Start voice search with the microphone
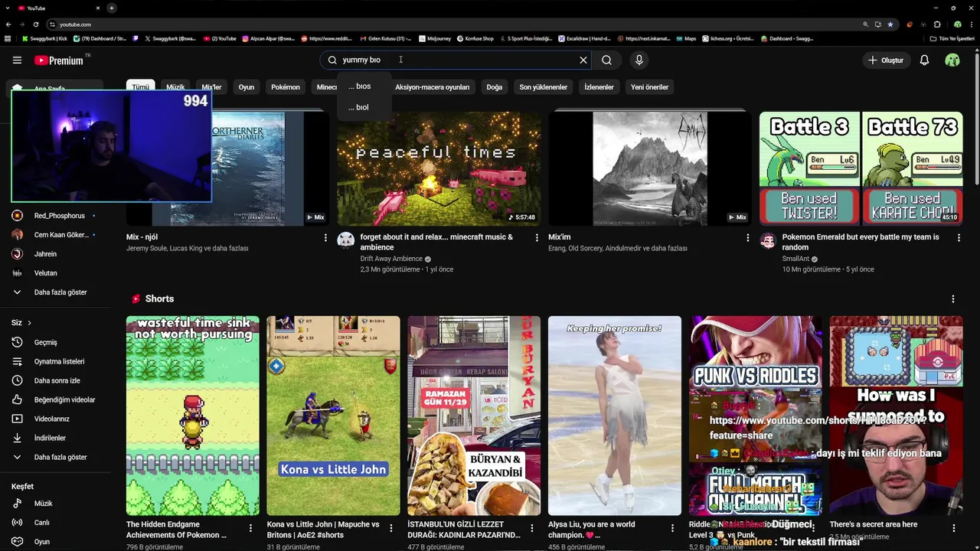The width and height of the screenshot is (980, 551). pos(639,60)
